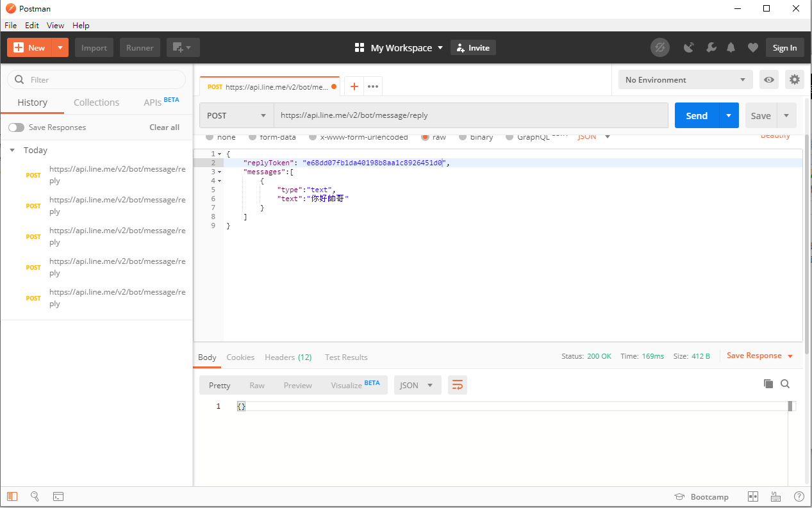Viewport: 812px width, 508px height.
Task: Open the POST method dropdown
Action: coord(236,115)
